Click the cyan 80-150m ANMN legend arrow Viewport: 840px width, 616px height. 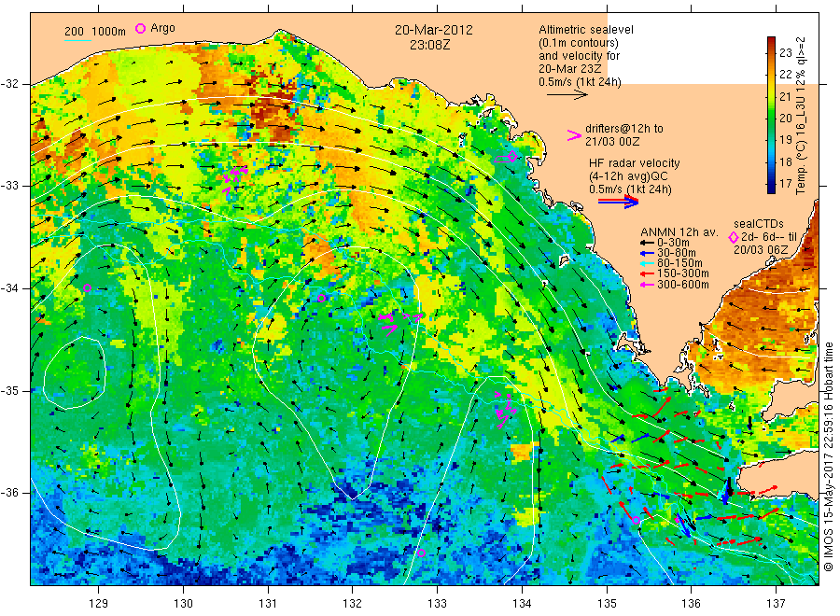tap(648, 263)
